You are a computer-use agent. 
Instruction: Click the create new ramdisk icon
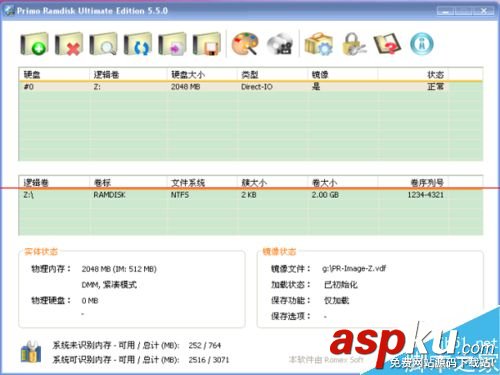[x=34, y=44]
